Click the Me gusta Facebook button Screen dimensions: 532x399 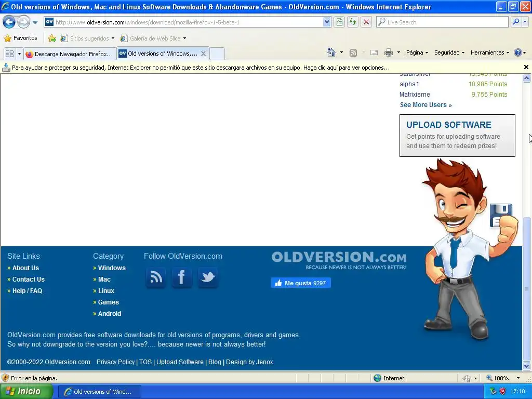tap(301, 283)
